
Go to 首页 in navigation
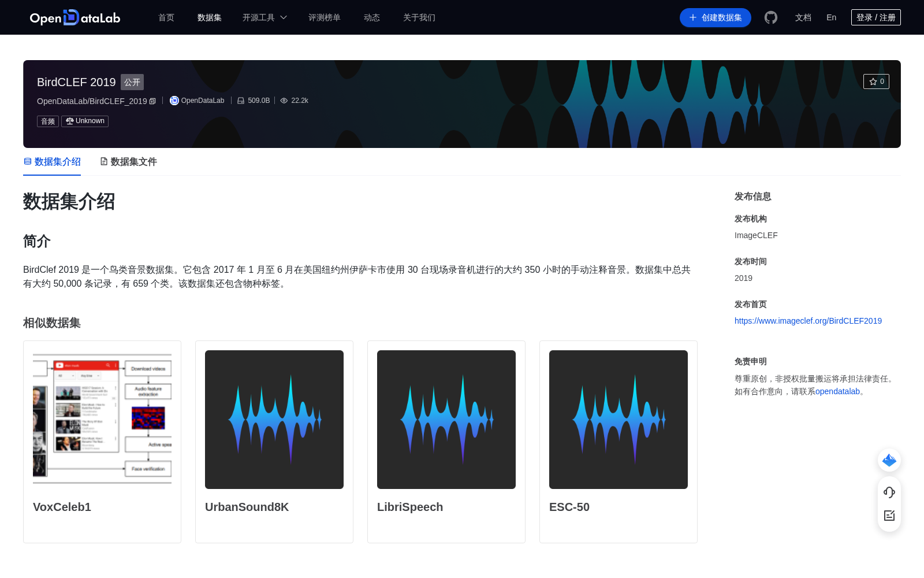click(166, 17)
